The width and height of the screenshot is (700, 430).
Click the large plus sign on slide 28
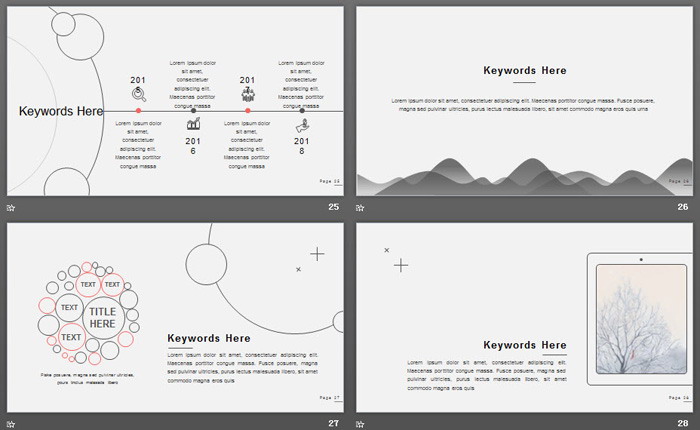[x=401, y=265]
